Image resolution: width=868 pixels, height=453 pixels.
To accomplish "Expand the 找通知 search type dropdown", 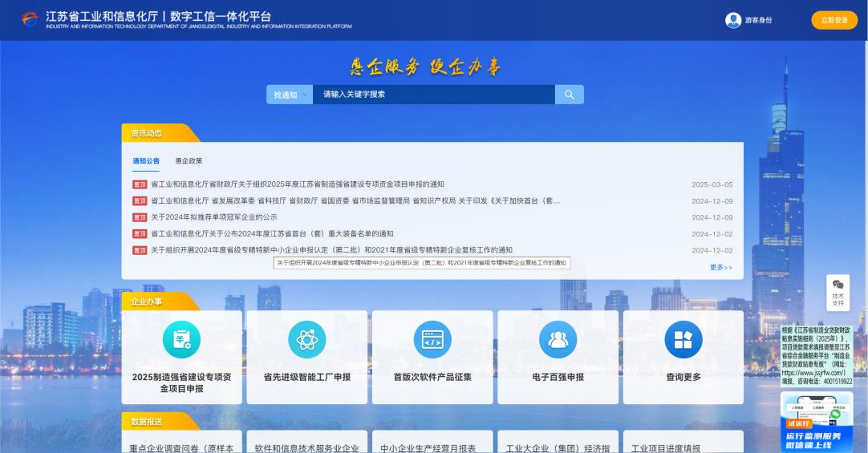I will point(290,95).
